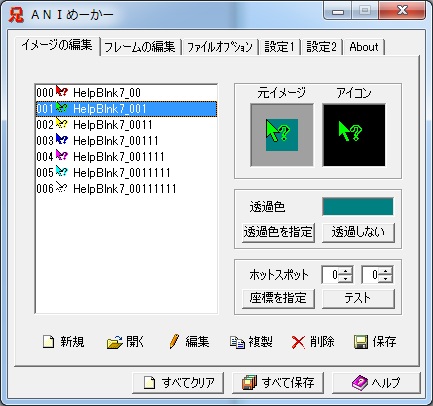
Task: Click the 透過しない button
Action: pyautogui.click(x=358, y=232)
